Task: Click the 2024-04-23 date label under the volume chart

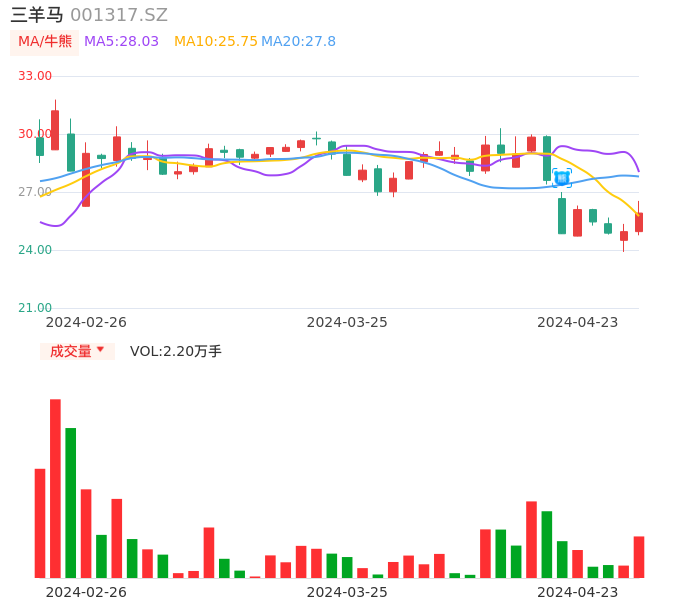Action: tap(578, 592)
